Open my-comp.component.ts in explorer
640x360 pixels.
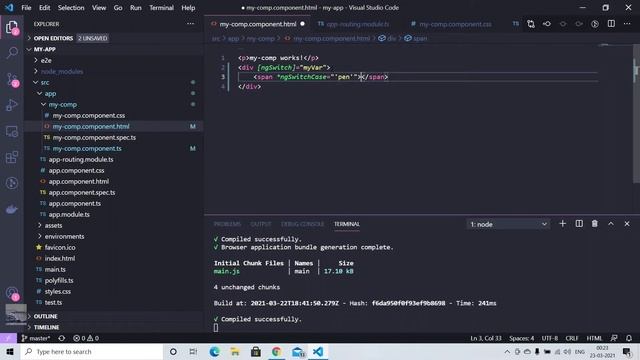[87, 149]
